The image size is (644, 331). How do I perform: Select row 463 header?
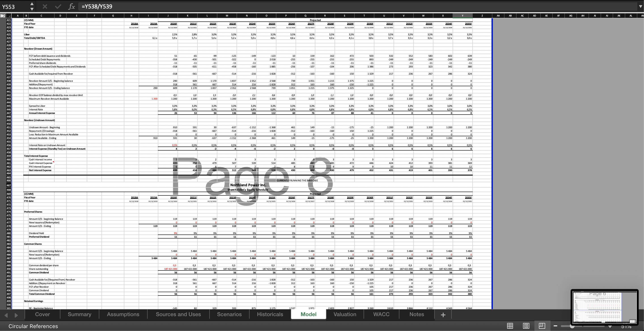(x=9, y=170)
